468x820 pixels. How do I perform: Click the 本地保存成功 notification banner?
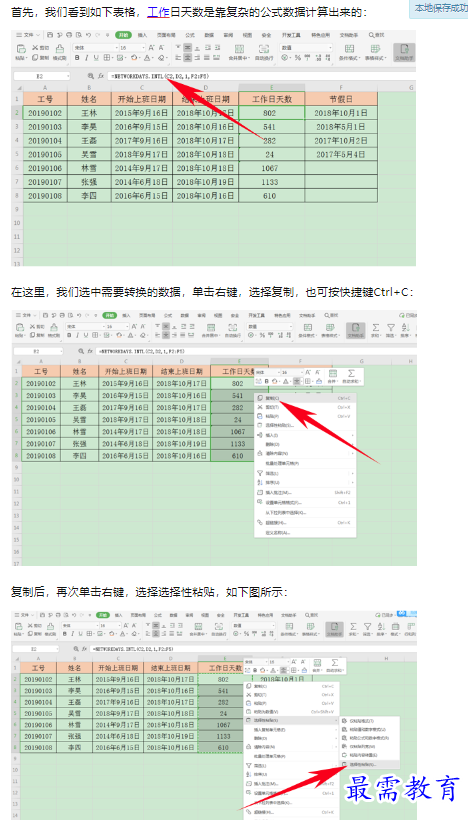click(439, 9)
